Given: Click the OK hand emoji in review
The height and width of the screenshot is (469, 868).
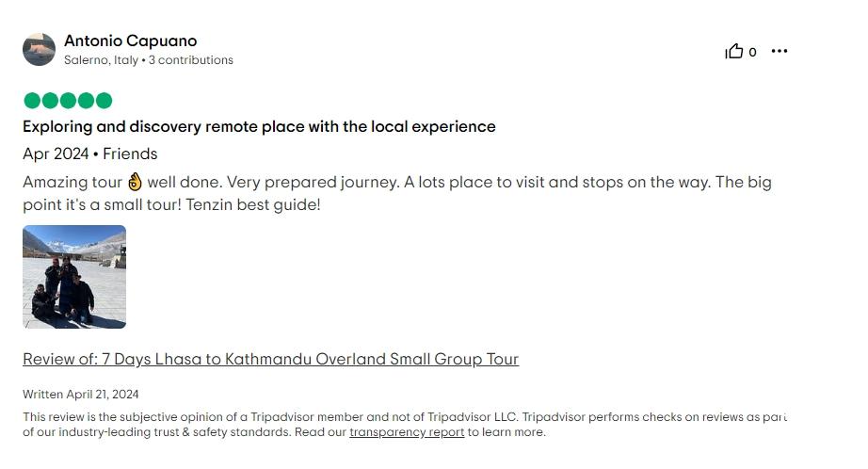Looking at the screenshot, I should pos(135,182).
